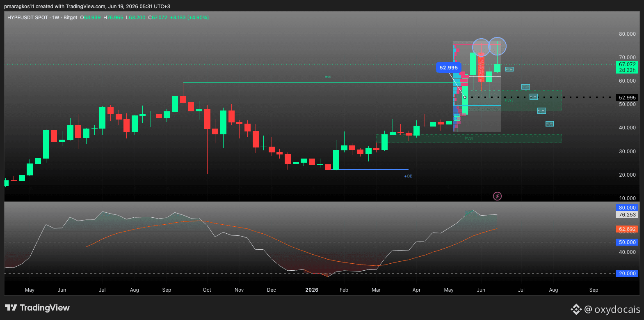This screenshot has width=644, height=320.
Task: Click the blue 50.000 level in oscillator pane
Action: coord(627,242)
